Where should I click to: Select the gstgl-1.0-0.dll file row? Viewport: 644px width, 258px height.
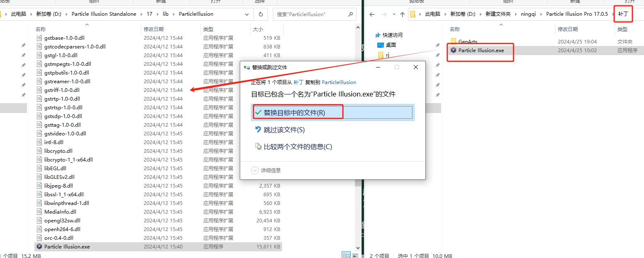point(158,55)
